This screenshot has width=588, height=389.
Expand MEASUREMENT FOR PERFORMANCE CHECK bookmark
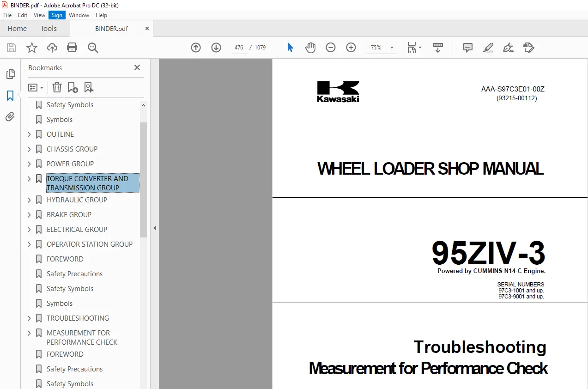click(29, 333)
